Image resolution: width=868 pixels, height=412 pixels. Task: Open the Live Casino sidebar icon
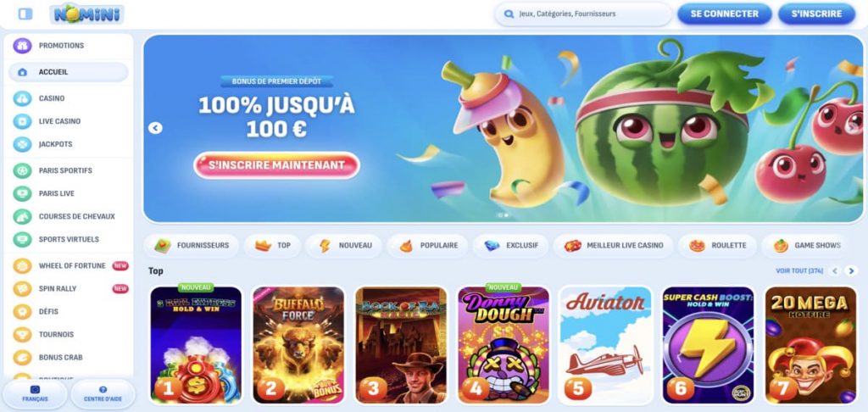[x=22, y=120]
